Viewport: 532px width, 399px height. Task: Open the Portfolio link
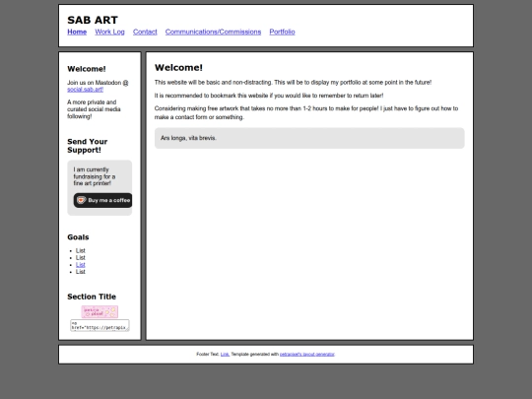point(282,32)
